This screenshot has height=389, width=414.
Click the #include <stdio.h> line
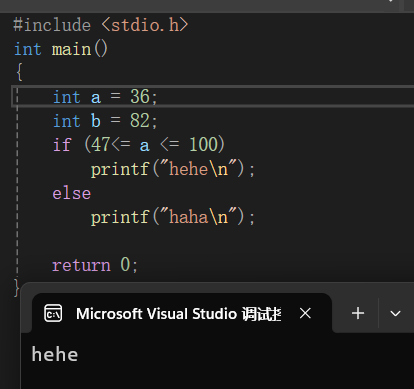click(101, 25)
